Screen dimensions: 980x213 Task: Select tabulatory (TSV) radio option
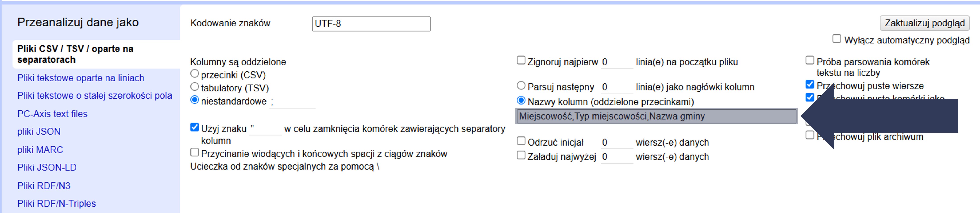[194, 87]
